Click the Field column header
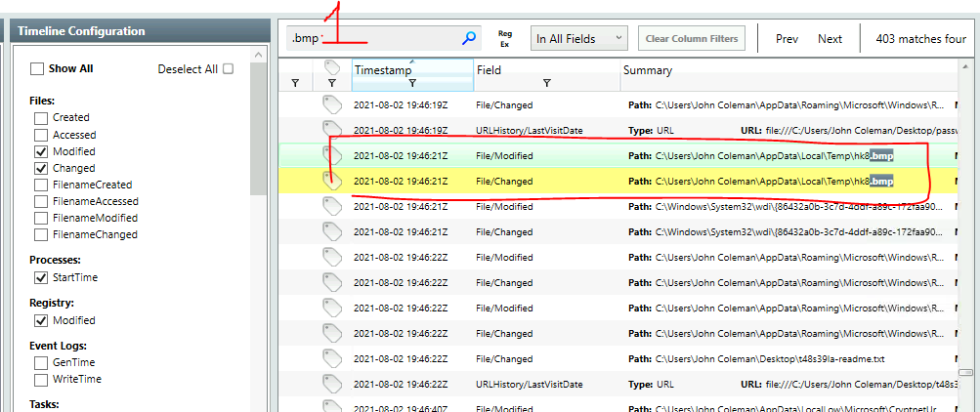The image size is (980, 412). coord(490,70)
